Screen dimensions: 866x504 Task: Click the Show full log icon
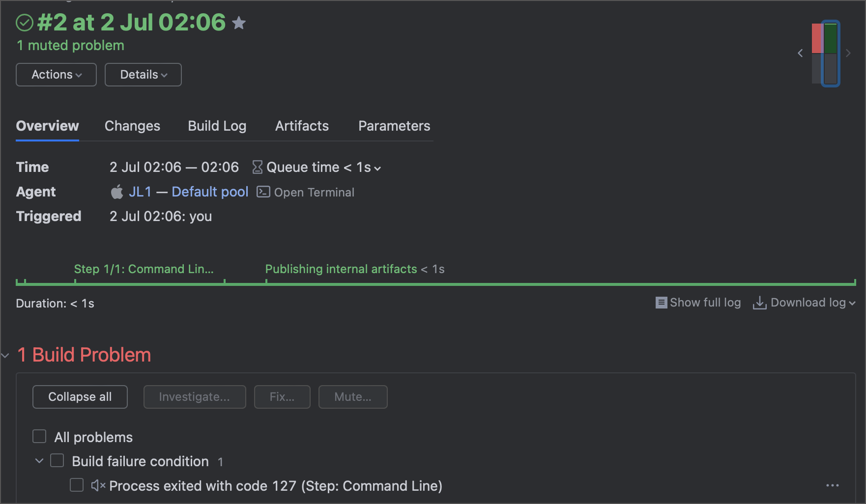(x=661, y=303)
